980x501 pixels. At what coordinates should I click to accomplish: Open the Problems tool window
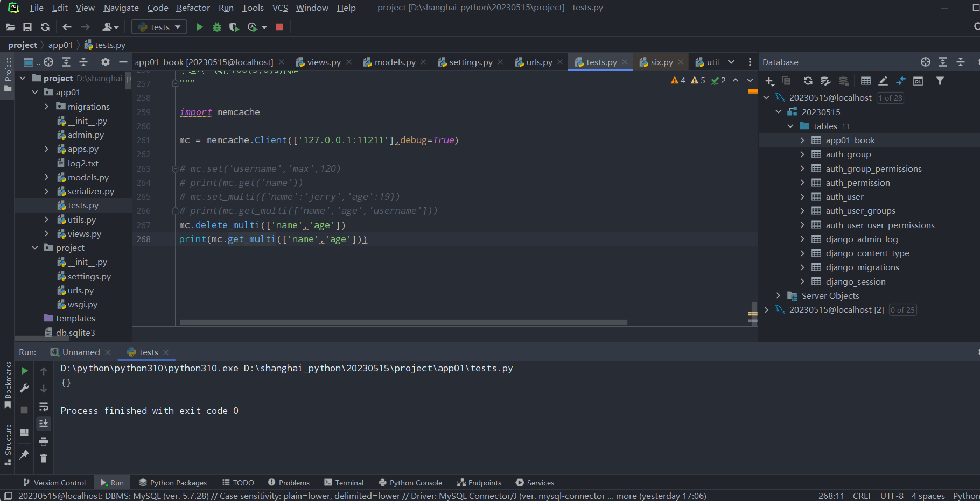(x=289, y=483)
